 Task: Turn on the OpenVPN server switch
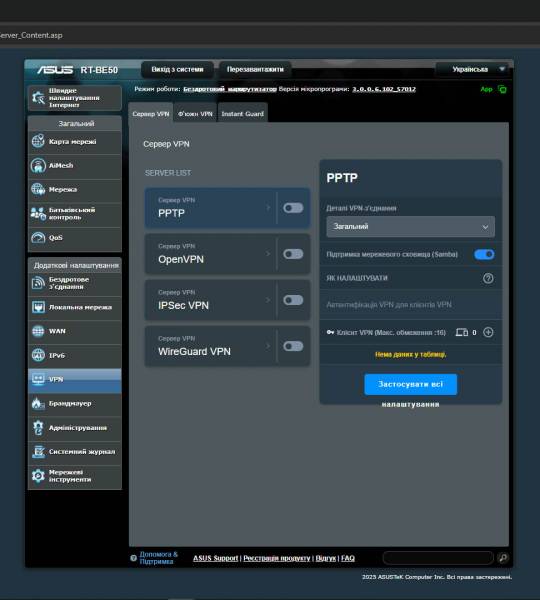(293, 254)
